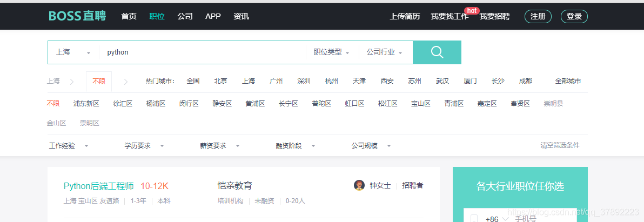Screen dimensions: 644x222
Task: Click 钟女士 recruiter avatar
Action: coord(359,185)
